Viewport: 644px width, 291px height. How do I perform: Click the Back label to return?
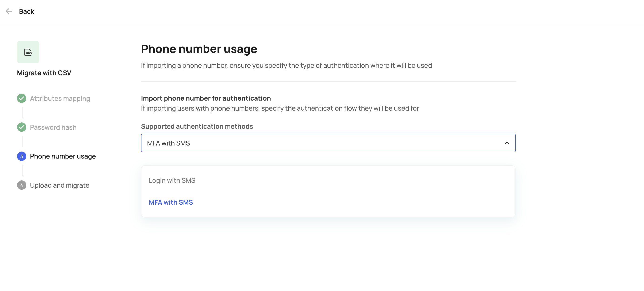27,11
